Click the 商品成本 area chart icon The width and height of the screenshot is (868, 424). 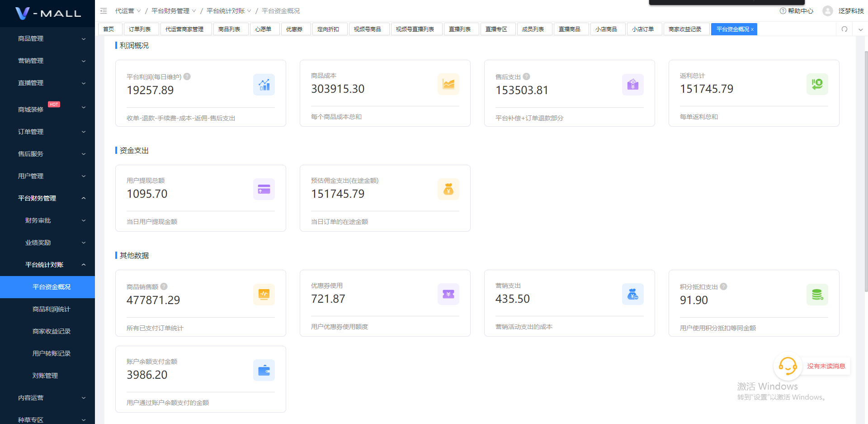pos(448,84)
